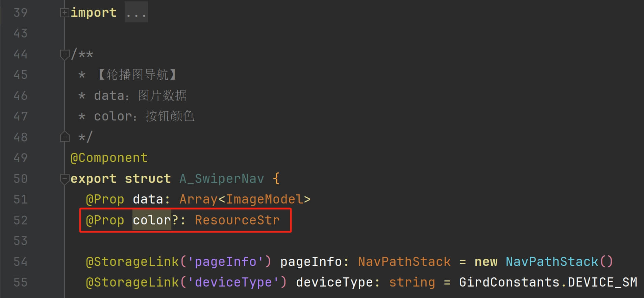Viewport: 644px width, 298px height.
Task: Click the @Prop decorator before data
Action: point(105,199)
